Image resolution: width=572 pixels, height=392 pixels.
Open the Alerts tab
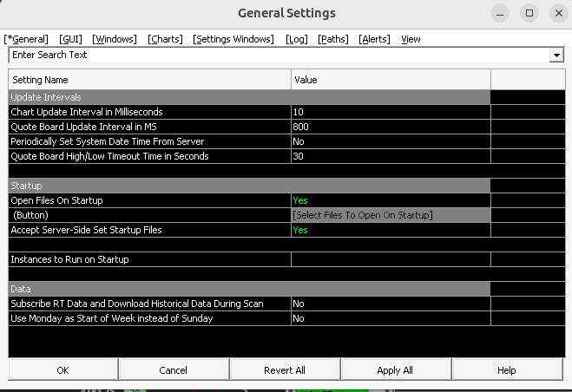[x=374, y=39]
